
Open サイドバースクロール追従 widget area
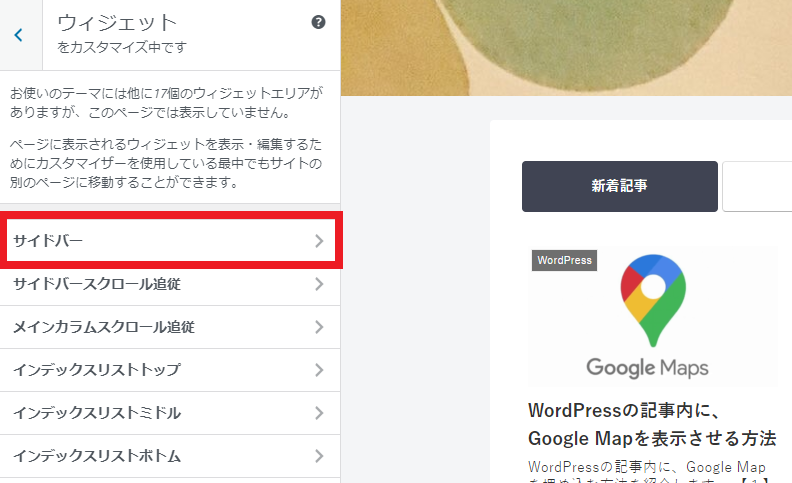coord(170,284)
